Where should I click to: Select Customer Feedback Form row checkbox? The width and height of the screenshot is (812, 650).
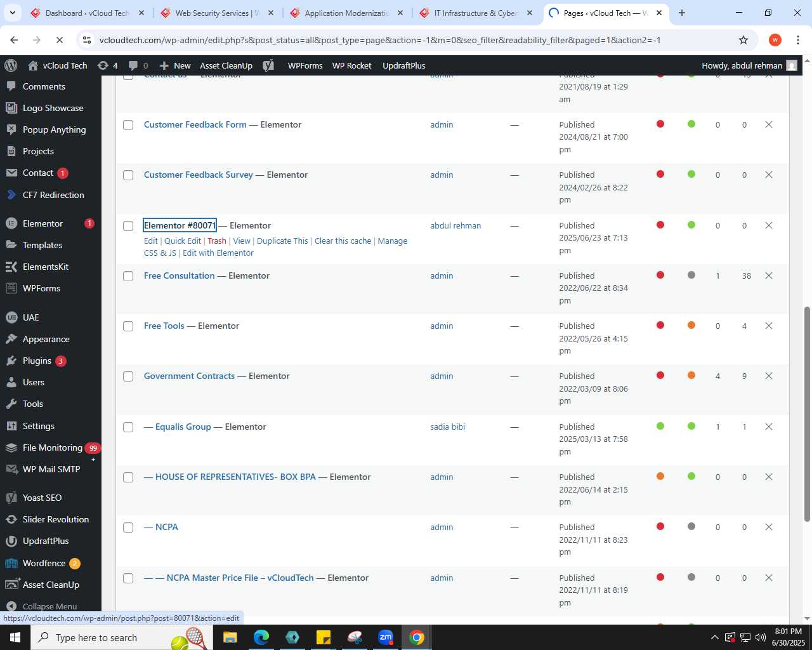[x=128, y=125]
